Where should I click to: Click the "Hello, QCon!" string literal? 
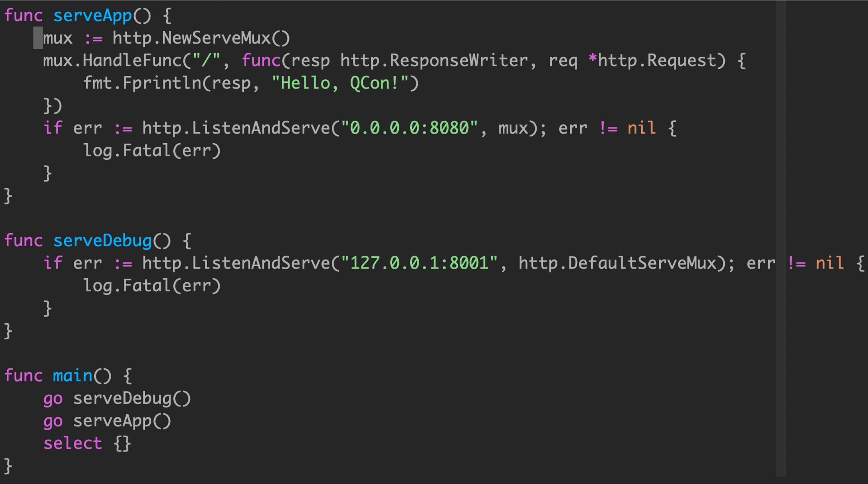click(x=340, y=83)
